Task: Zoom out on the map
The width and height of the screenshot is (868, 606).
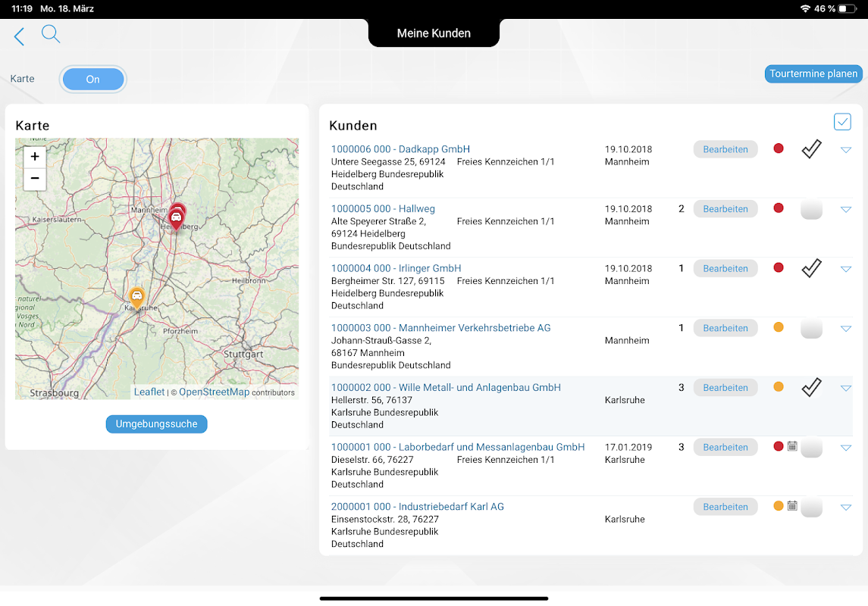Action: click(x=35, y=178)
